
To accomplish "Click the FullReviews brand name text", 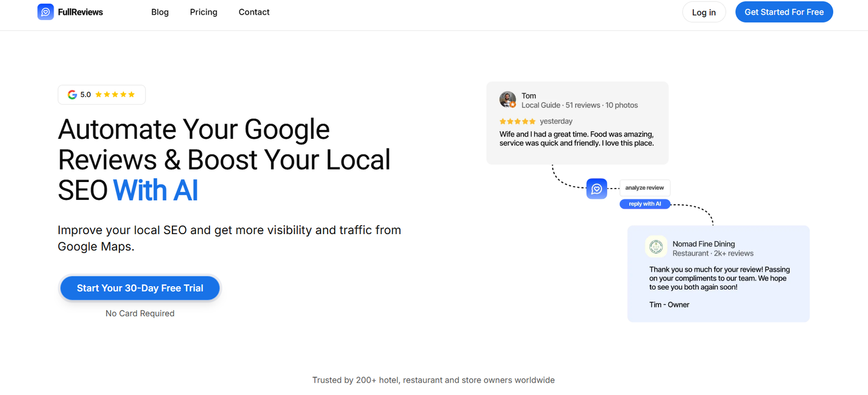I will [x=80, y=12].
